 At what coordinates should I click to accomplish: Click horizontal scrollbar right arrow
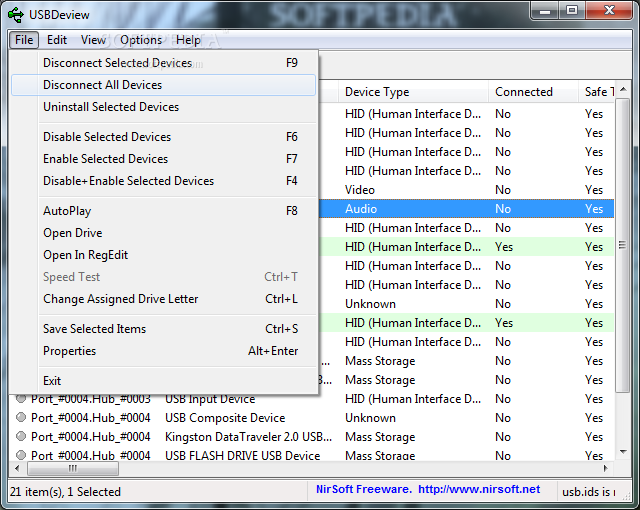606,468
